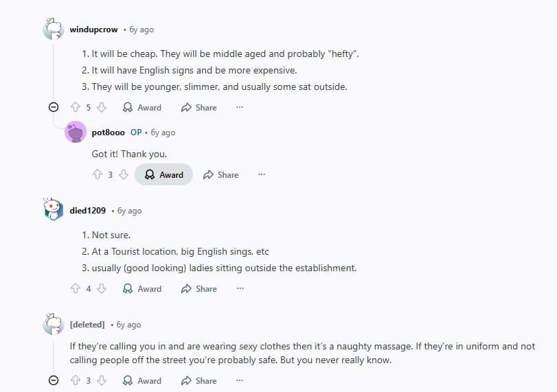Downvote died1209's comment
557x392 pixels.
[102, 289]
